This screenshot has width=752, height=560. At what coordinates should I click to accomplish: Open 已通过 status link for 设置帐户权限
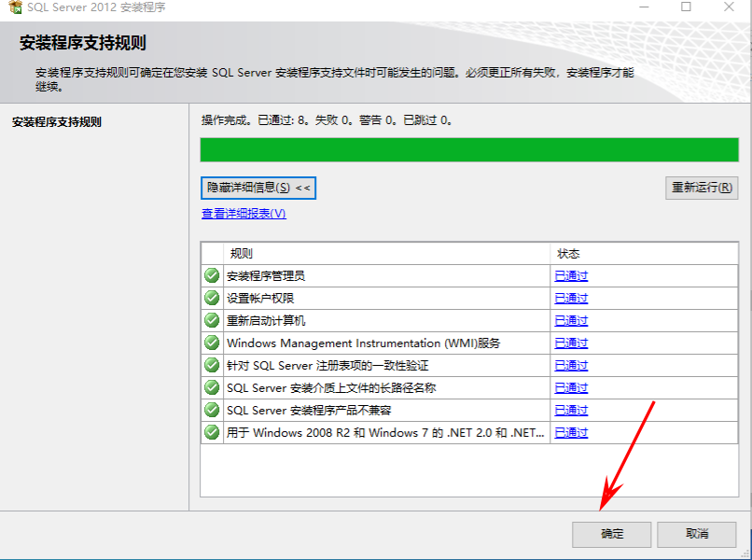(571, 299)
